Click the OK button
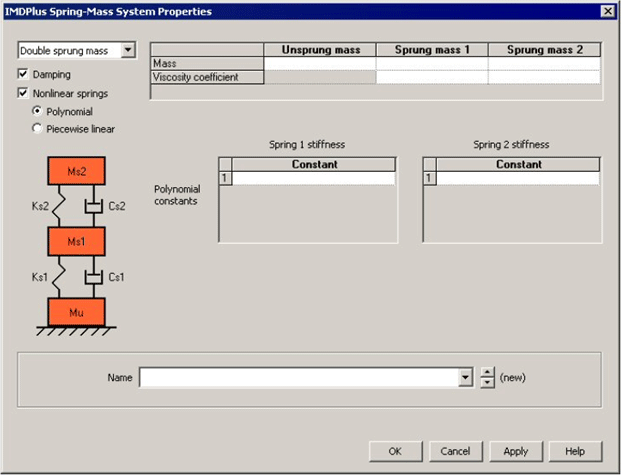Image resolution: width=621 pixels, height=475 pixels. click(x=396, y=451)
